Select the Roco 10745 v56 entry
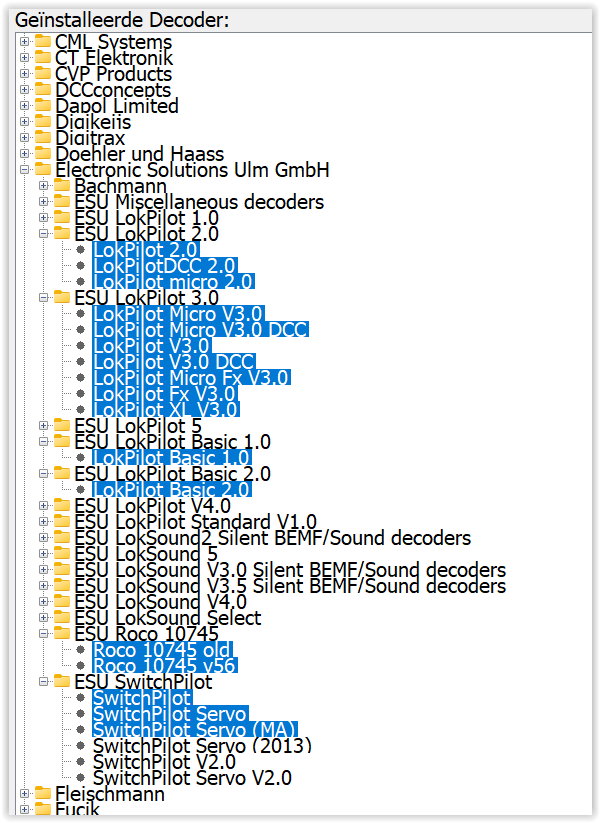Screen dimensions: 600x823 (165, 666)
